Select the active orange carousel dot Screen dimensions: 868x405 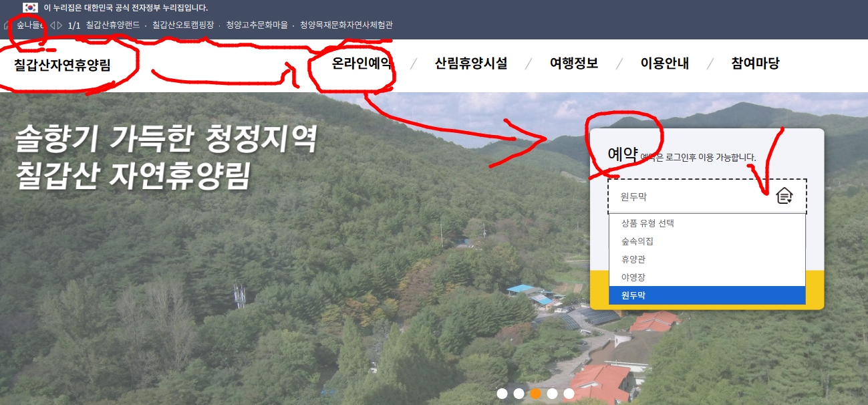[536, 394]
